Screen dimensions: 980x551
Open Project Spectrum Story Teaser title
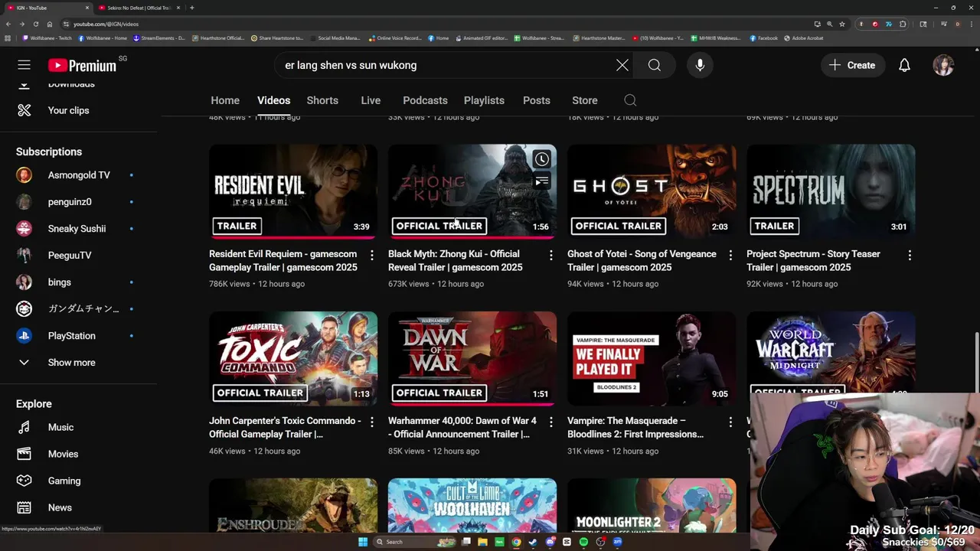coord(813,261)
